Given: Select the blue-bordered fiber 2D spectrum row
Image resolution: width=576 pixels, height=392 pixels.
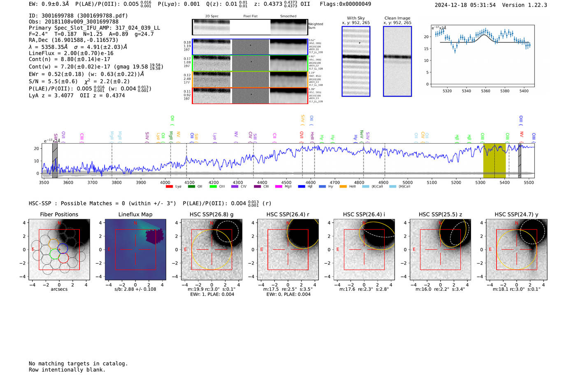Looking at the screenshot, I should click(x=250, y=47).
